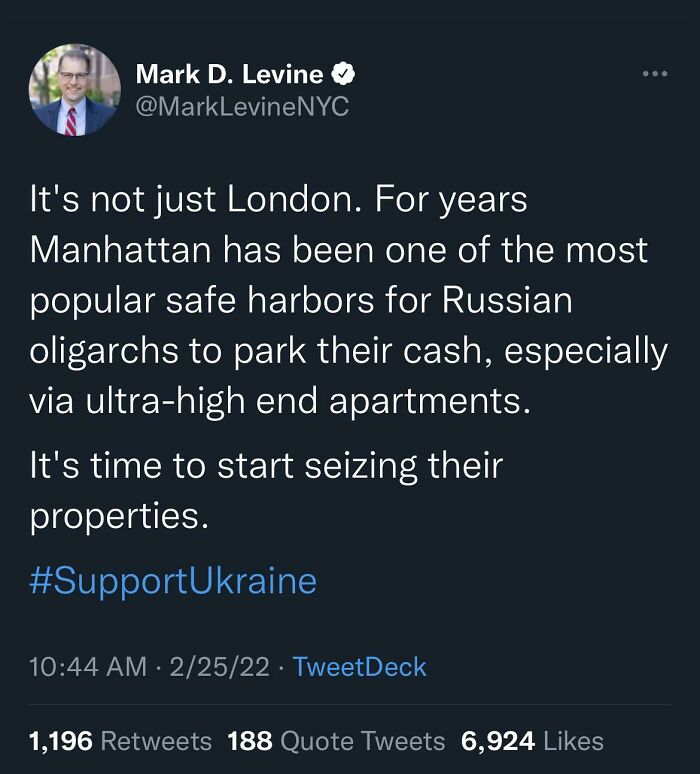Follow the #SupportUkraine hashtag link
The image size is (700, 774).
[x=173, y=581]
